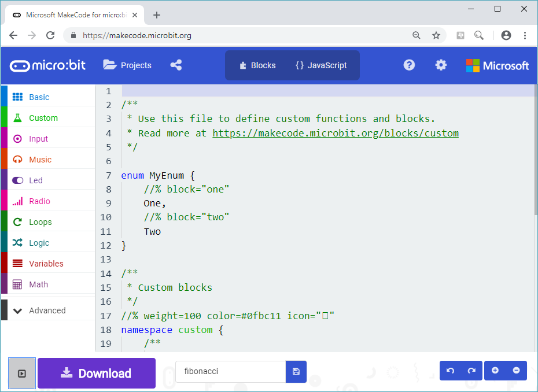Switch to the Blocks editor tab
538x392 pixels.
click(257, 65)
